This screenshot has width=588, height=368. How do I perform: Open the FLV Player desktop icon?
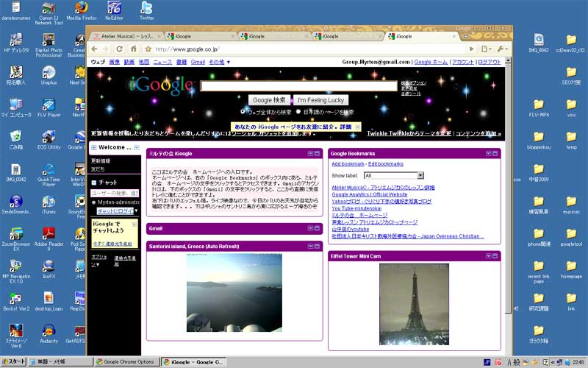[x=49, y=107]
